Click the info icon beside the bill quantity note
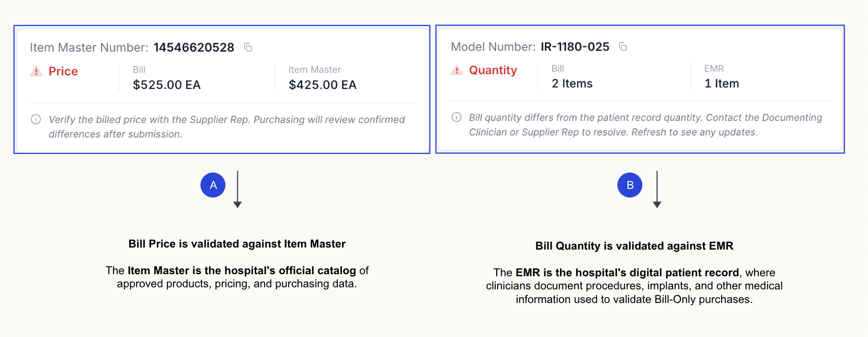868x337 pixels. (456, 117)
